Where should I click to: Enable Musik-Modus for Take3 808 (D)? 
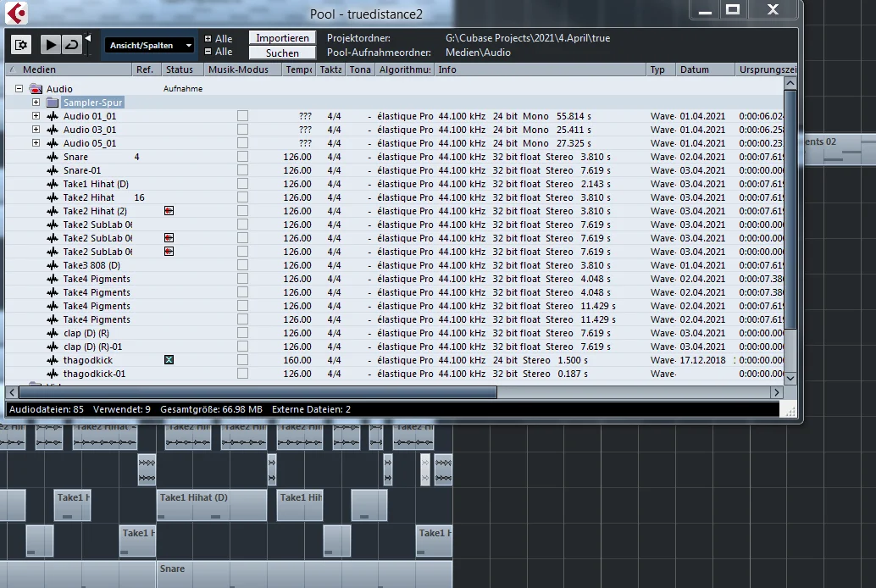coord(242,265)
